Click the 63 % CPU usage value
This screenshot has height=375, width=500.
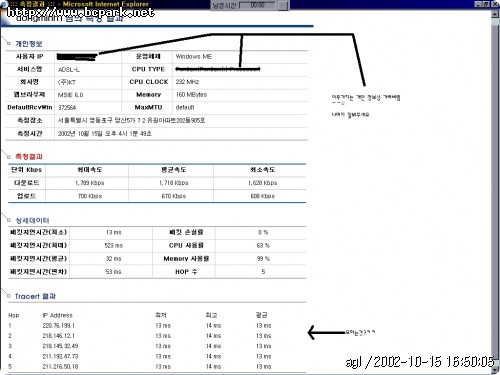click(x=263, y=246)
